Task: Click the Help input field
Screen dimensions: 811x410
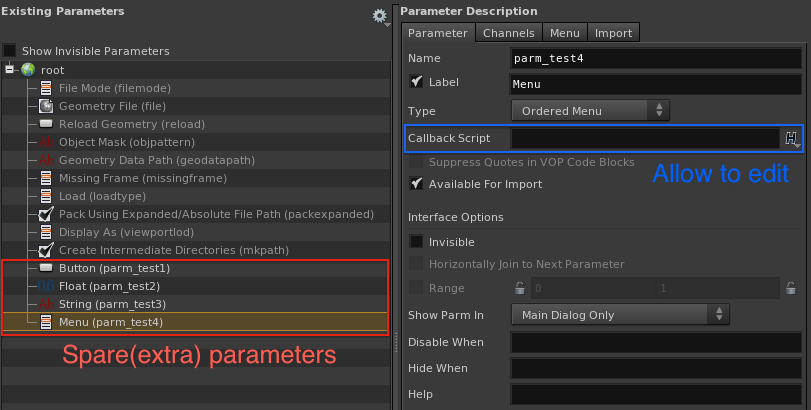Action: click(656, 394)
